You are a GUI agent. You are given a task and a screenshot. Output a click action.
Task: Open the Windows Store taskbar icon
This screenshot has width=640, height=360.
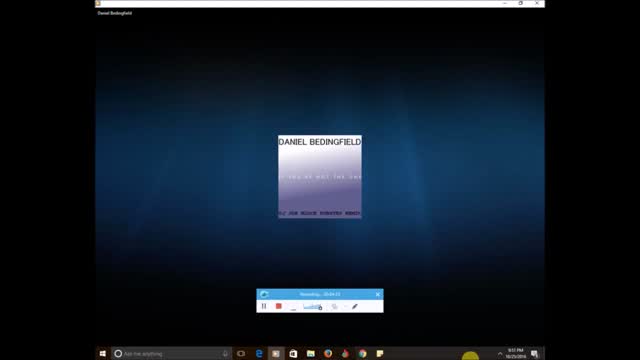coord(293,353)
